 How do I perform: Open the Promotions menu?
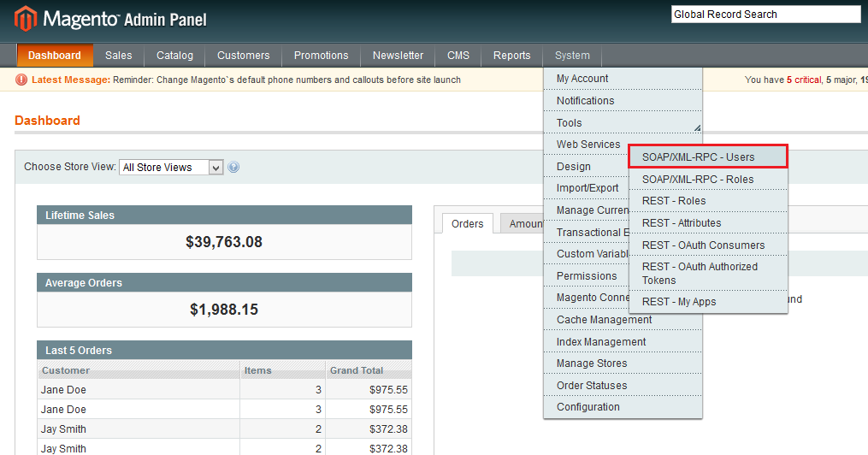tap(321, 56)
